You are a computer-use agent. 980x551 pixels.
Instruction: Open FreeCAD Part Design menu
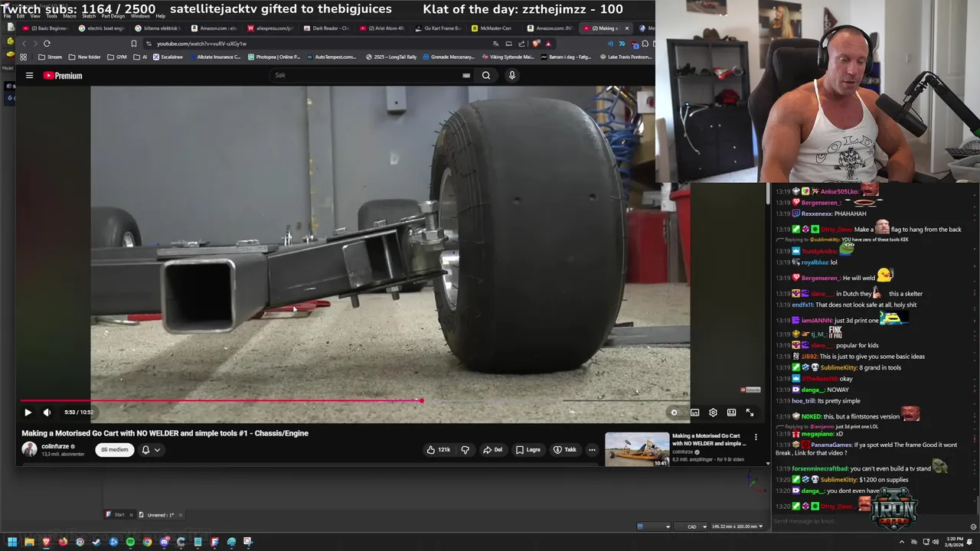tap(113, 16)
